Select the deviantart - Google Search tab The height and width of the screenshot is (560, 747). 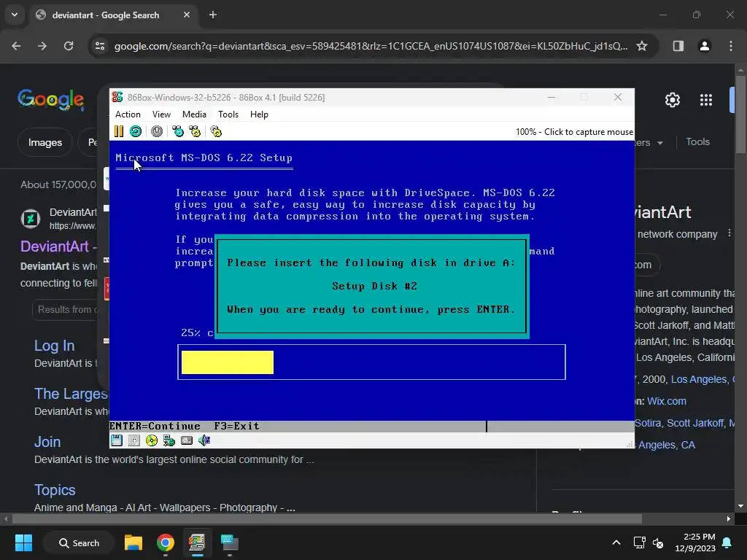[106, 15]
